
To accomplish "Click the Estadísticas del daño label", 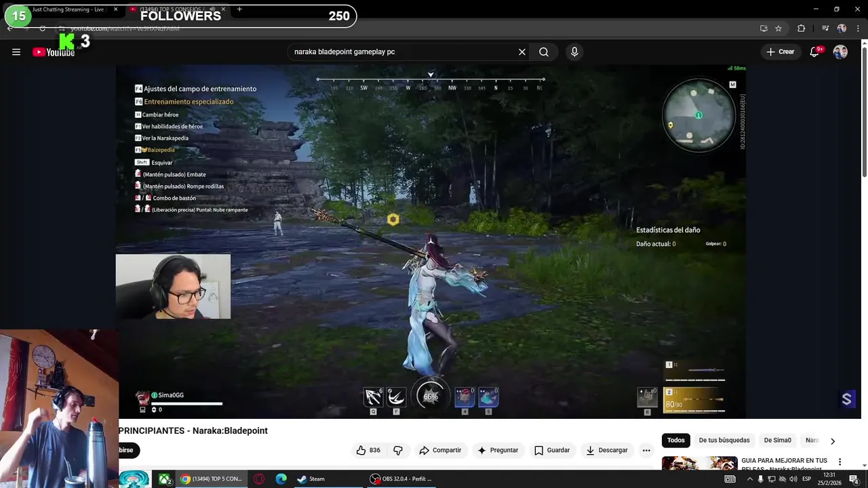I will click(x=668, y=230).
